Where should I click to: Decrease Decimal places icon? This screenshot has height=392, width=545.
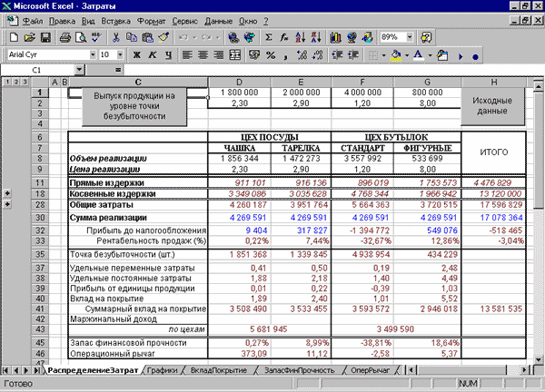[x=318, y=54]
